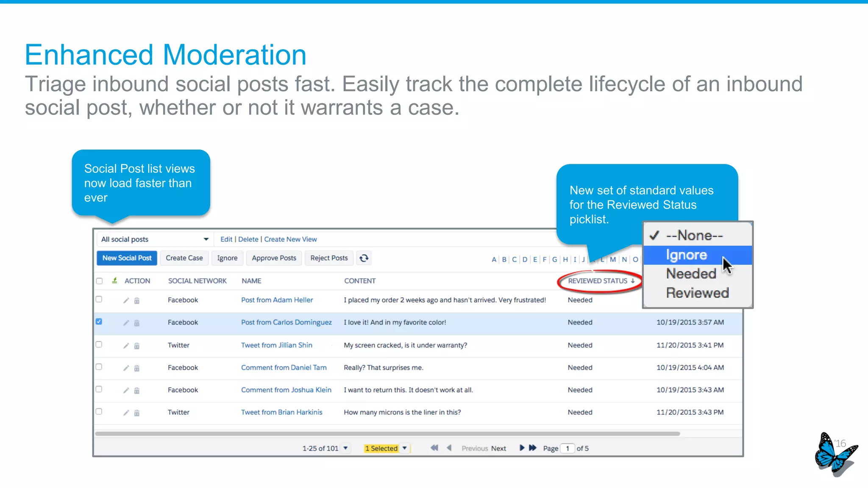Edit the Jillian Shin tweet pencil icon
The height and width of the screenshot is (488, 868).
pyautogui.click(x=126, y=346)
